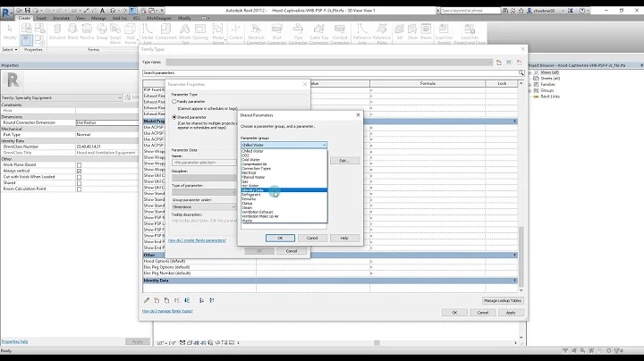The width and height of the screenshot is (644, 361).
Task: Click the keyword search box in title bar
Action: [x=470, y=11]
